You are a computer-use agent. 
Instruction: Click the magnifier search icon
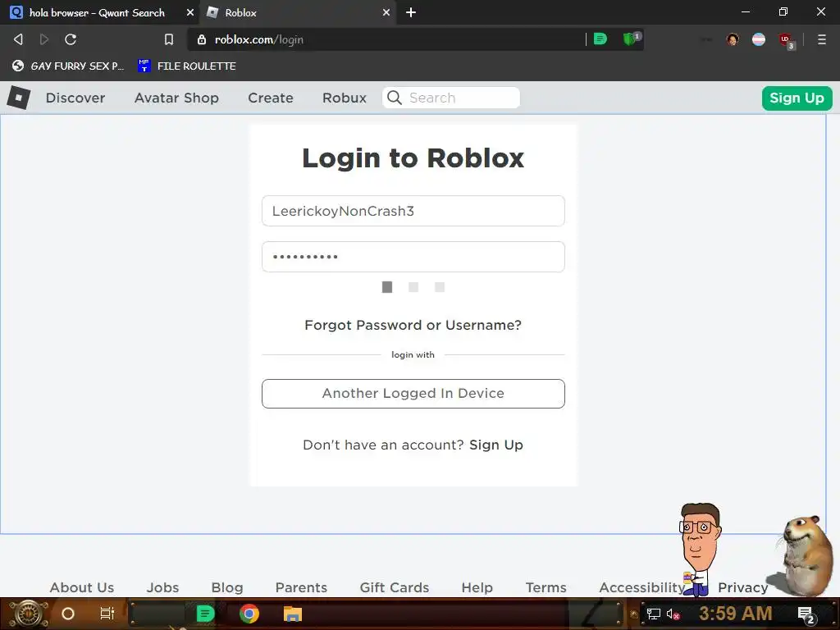(x=395, y=98)
